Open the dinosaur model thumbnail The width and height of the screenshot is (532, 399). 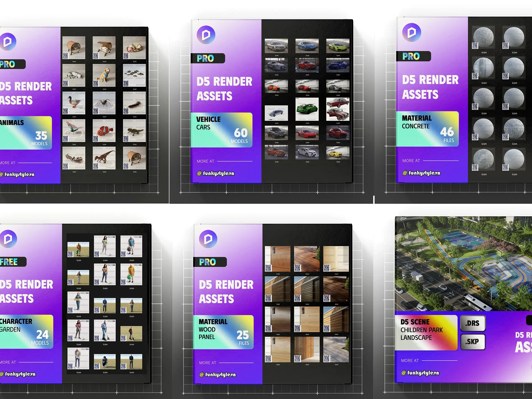pos(104,158)
